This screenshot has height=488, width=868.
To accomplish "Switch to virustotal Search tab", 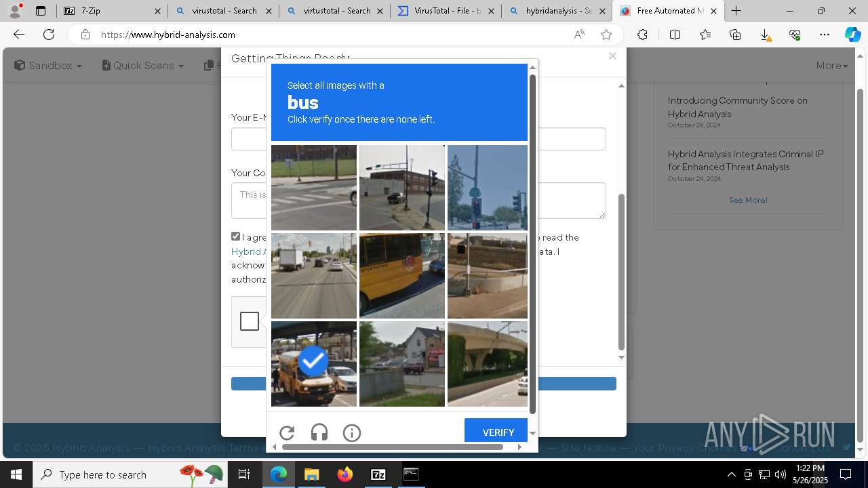I will [222, 11].
